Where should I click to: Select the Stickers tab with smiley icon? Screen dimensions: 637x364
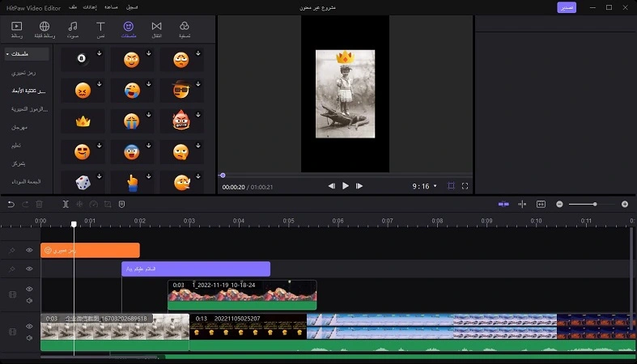pos(129,30)
